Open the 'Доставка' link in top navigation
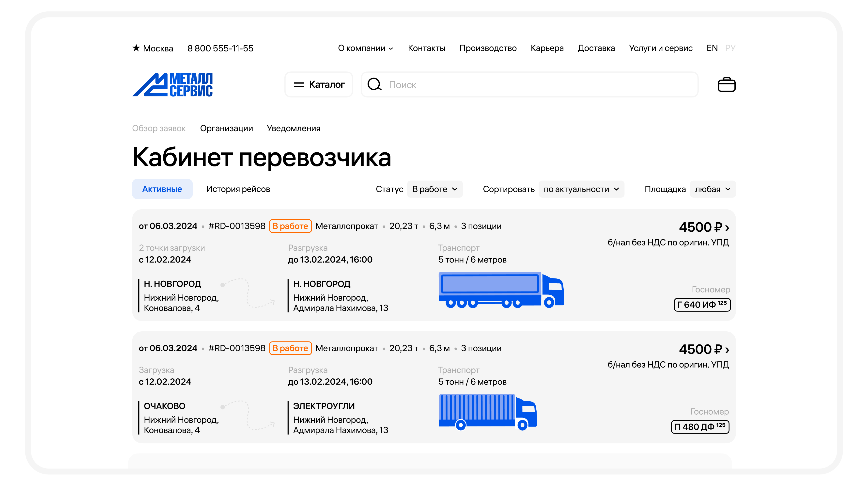This screenshot has height=486, width=868. click(596, 48)
